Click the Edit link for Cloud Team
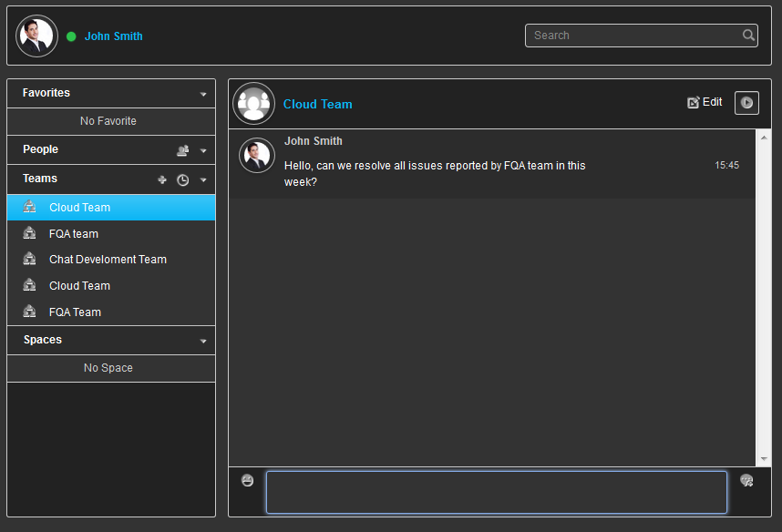The image size is (782, 532). click(x=705, y=102)
